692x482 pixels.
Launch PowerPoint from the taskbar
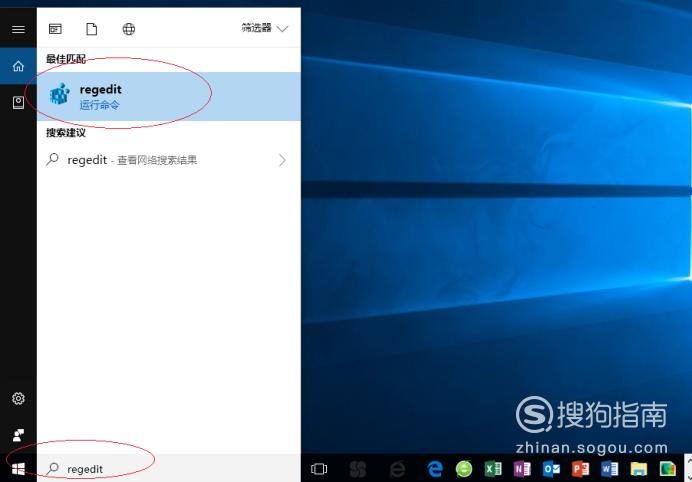coord(580,469)
